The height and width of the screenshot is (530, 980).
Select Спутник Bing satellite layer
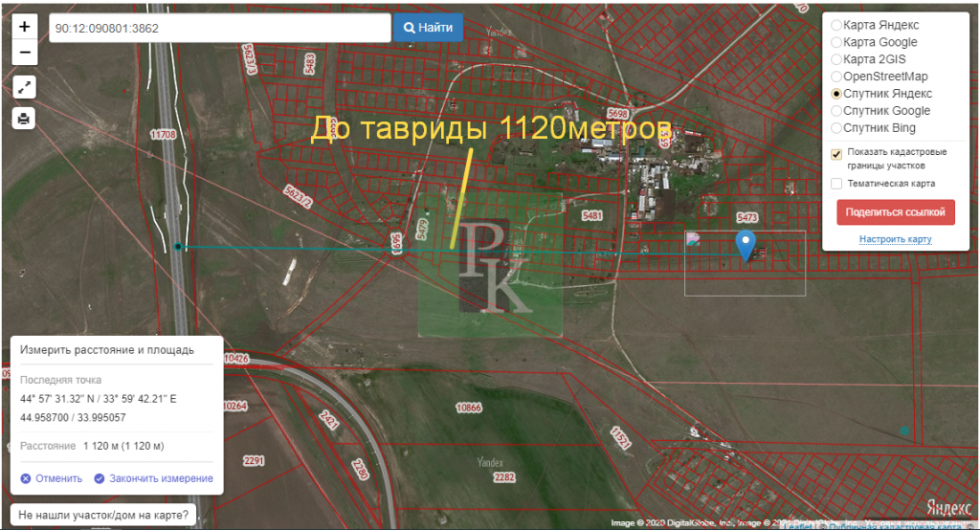point(836,128)
